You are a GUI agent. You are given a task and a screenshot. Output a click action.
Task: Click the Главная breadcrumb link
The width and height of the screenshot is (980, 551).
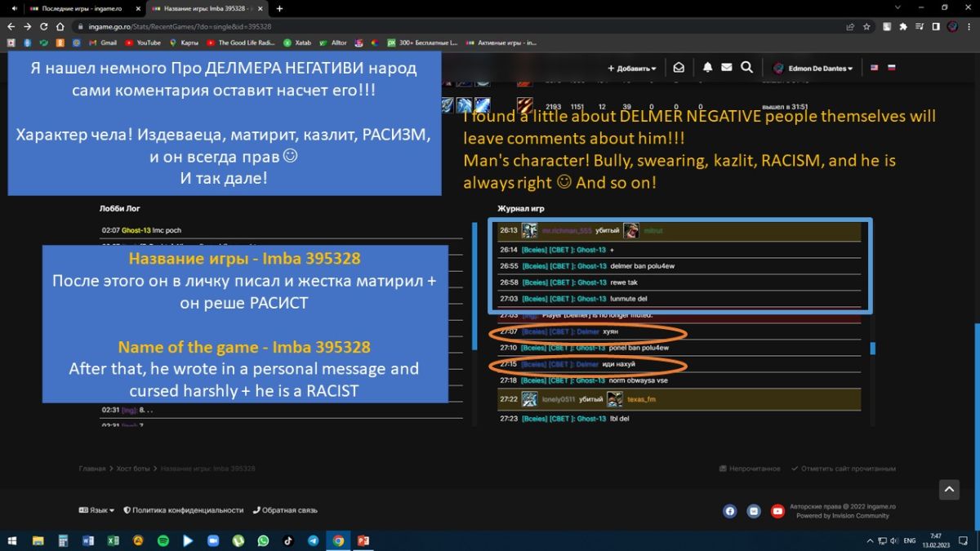pos(91,469)
